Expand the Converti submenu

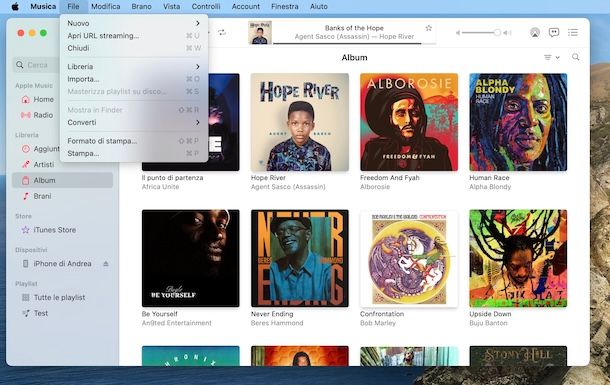134,122
